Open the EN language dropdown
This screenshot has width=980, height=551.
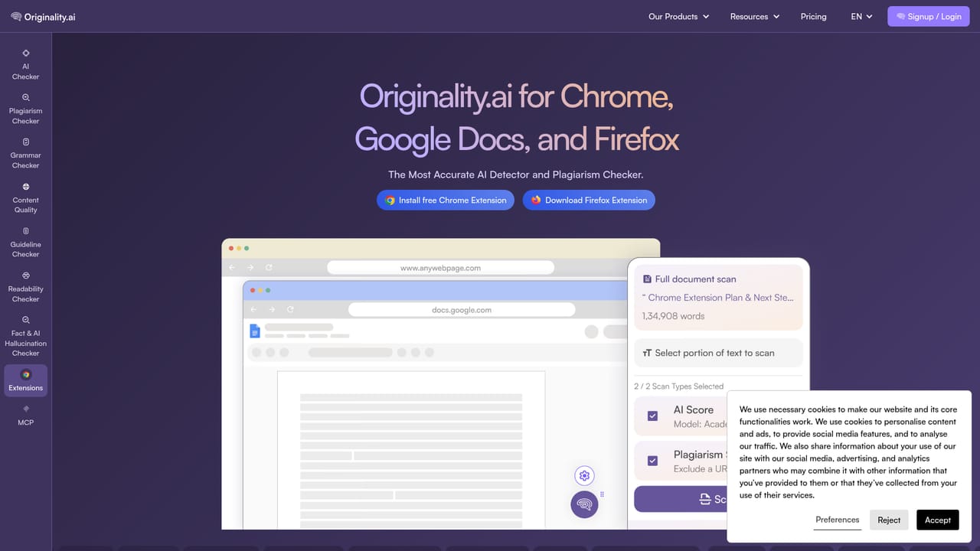pos(861,16)
